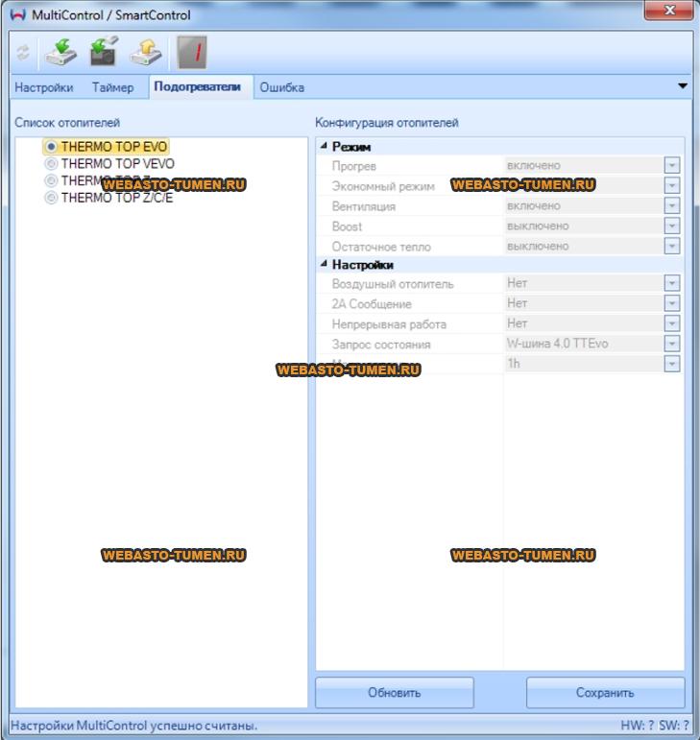Open the tab overflow arrow at right

tap(683, 85)
